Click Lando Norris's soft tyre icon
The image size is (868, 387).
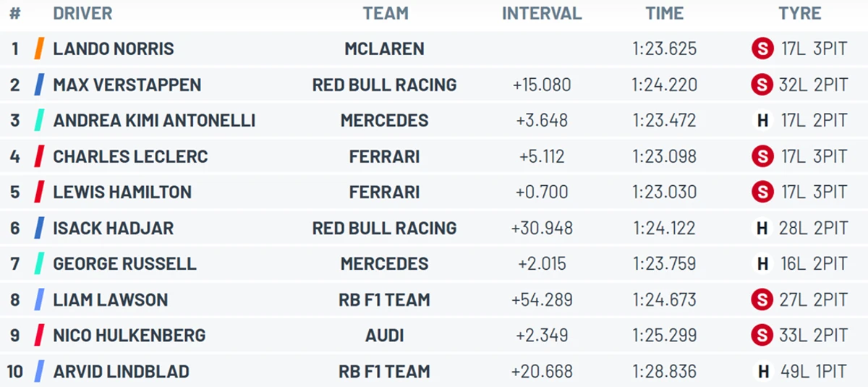coord(762,49)
